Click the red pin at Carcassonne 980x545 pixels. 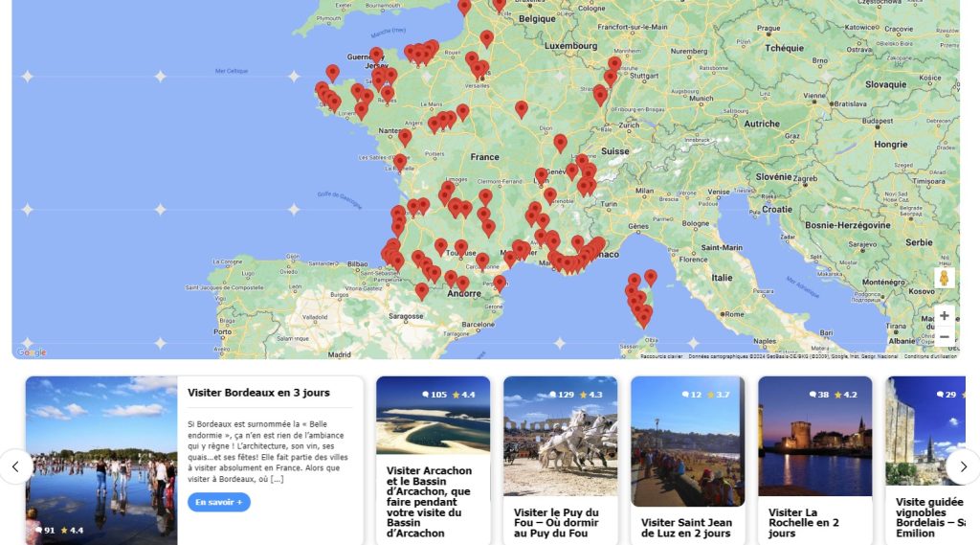tap(482, 261)
